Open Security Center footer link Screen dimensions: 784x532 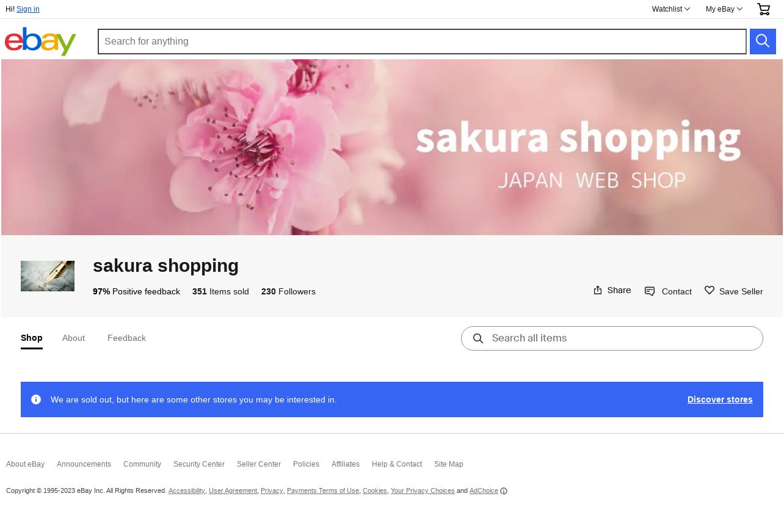(x=199, y=464)
